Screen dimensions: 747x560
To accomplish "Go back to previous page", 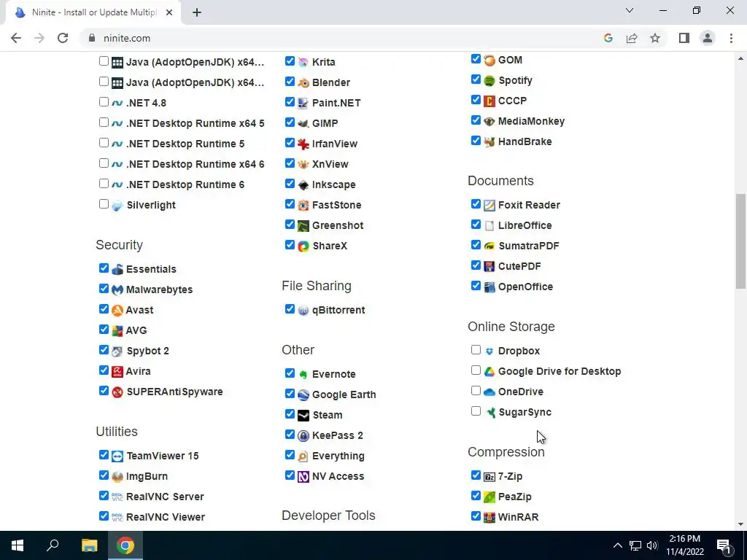I will tap(16, 38).
